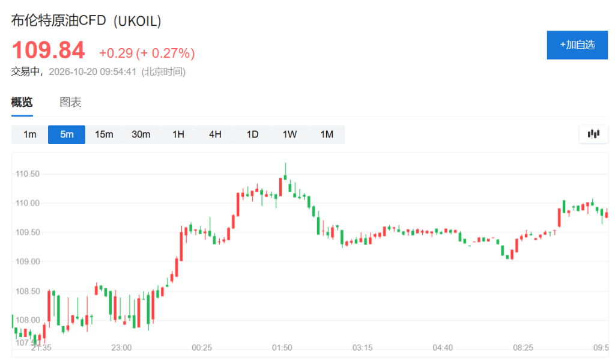The image size is (615, 364).
Task: Click the 110.50 price axis label
Action: pos(28,174)
